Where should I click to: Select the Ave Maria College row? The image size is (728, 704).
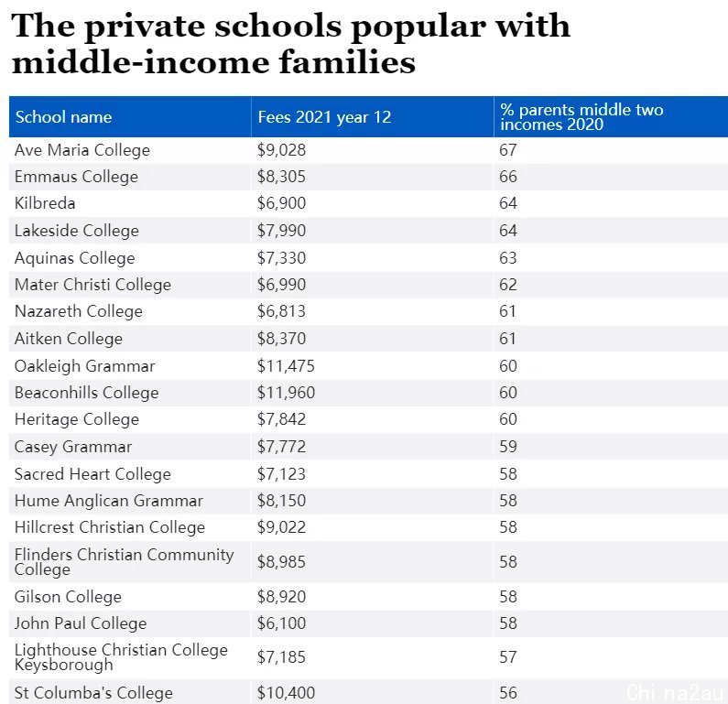(369, 150)
